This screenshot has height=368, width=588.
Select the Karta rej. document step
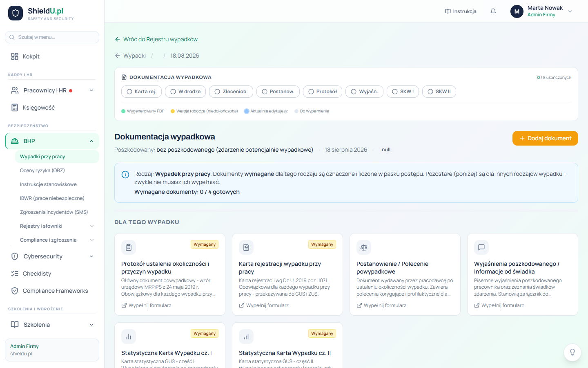coord(141,92)
